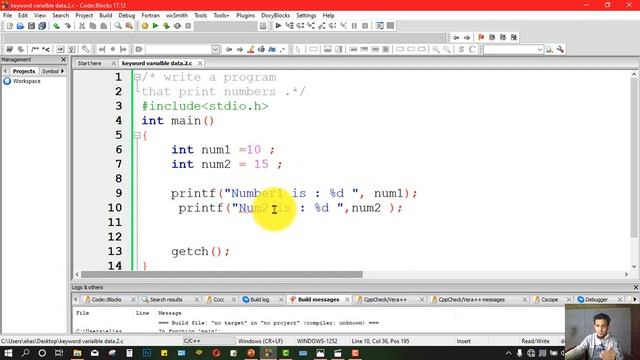Viewport: 640px width, 360px height.
Task: Open the Debug menu
Action: pyautogui.click(x=127, y=15)
